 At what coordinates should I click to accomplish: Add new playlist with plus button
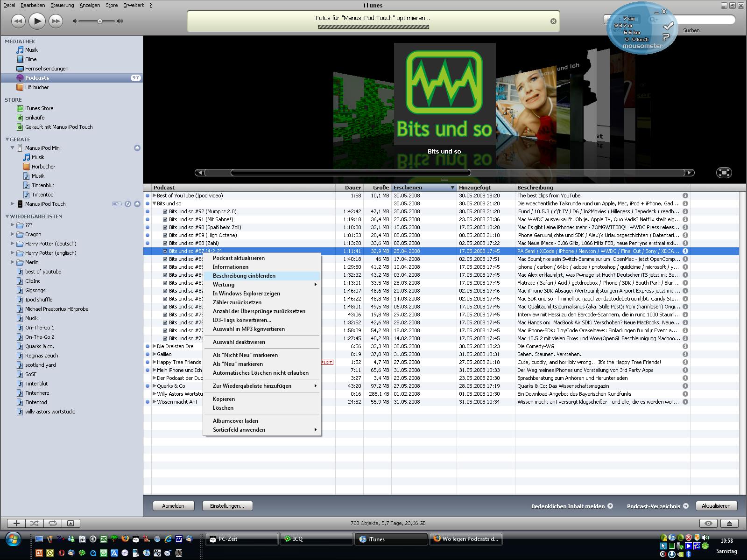pos(16,523)
